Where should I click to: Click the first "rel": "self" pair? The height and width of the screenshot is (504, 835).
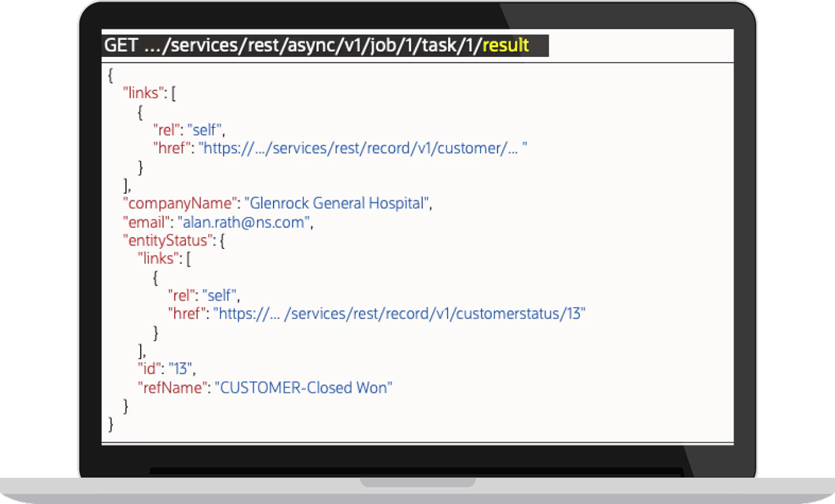point(189,129)
